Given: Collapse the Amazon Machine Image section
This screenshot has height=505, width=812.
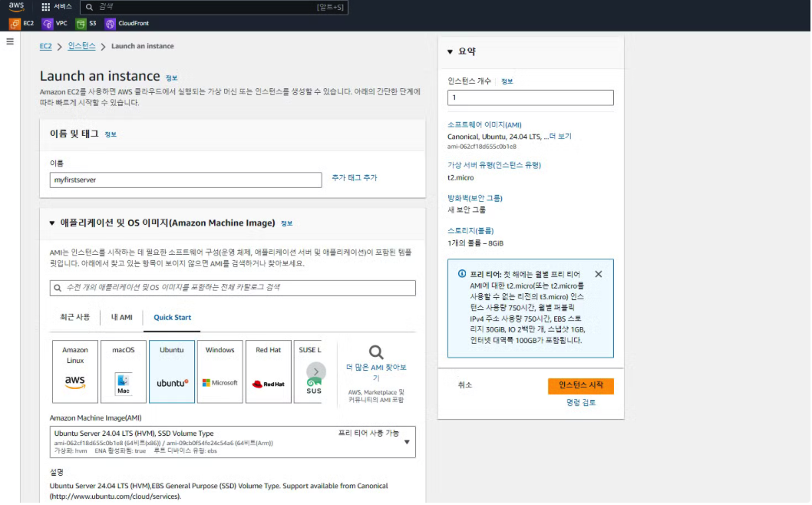Looking at the screenshot, I should coord(51,223).
